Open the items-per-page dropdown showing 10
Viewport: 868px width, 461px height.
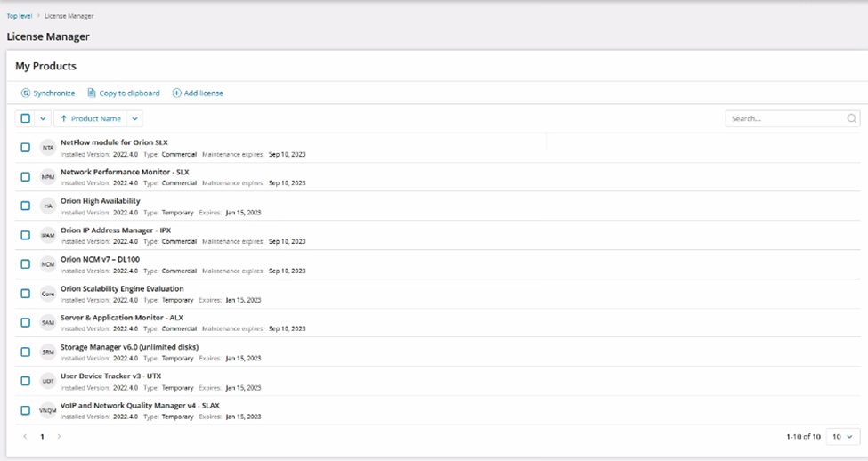842,437
